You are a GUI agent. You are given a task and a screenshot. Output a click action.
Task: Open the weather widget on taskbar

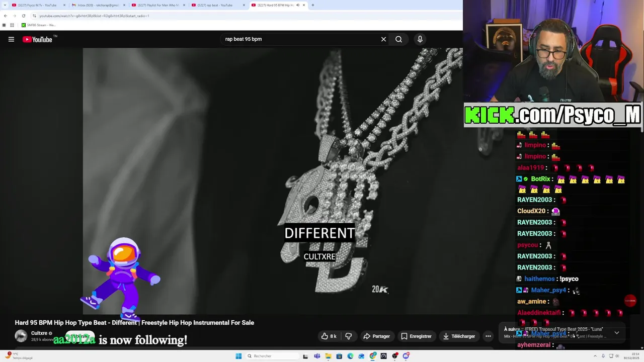(x=19, y=356)
